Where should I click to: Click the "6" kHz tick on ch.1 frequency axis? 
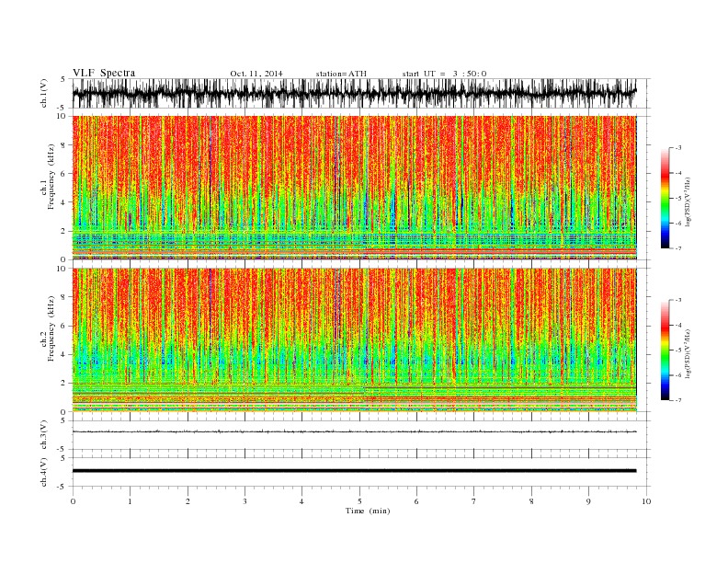[x=63, y=174]
